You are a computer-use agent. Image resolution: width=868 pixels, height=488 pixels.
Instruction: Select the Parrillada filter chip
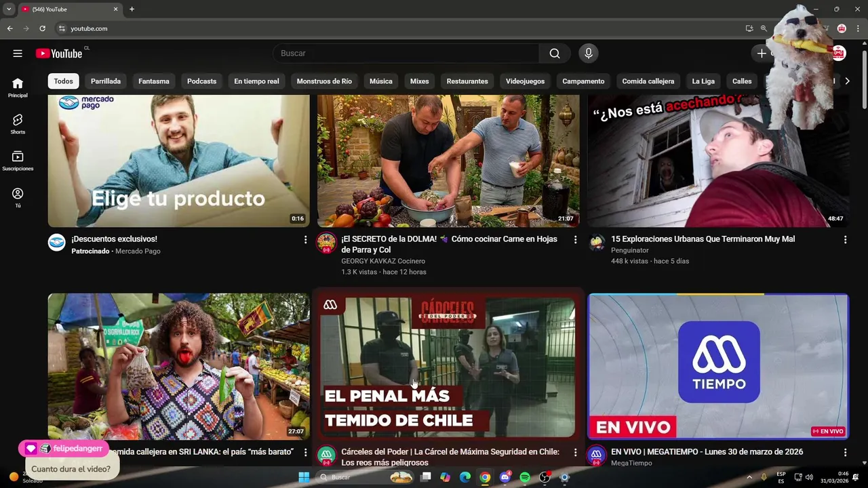coord(106,81)
